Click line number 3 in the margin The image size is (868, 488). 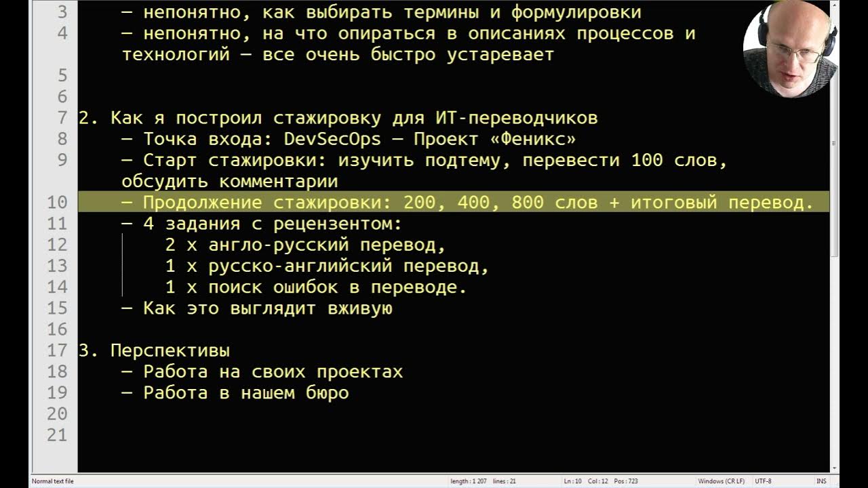62,12
